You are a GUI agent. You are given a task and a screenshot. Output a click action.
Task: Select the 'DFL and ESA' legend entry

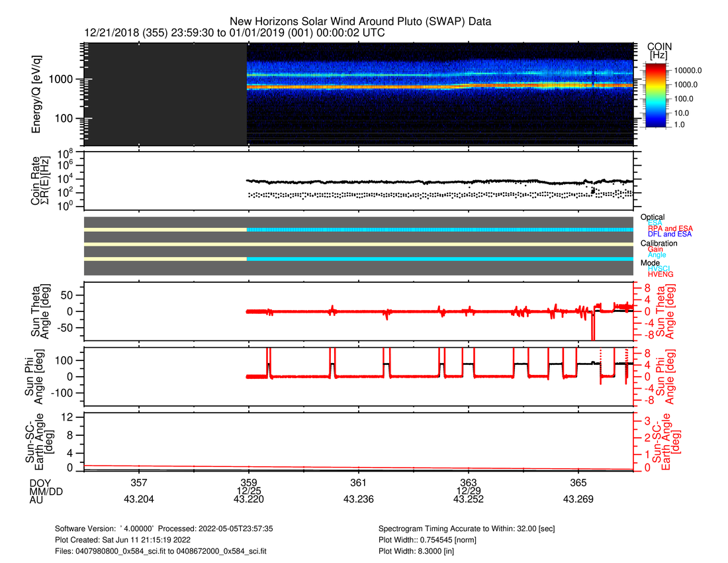[x=670, y=234]
